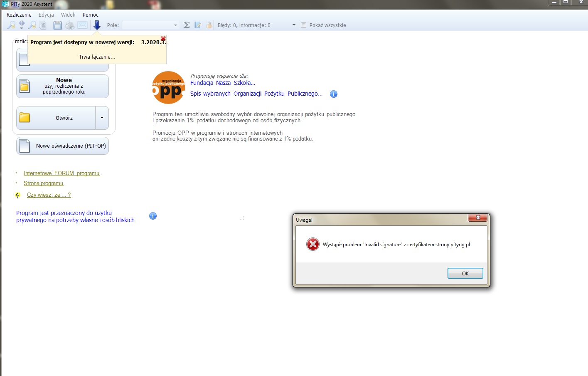
Task: Open the Rozliczenie menu
Action: 19,15
